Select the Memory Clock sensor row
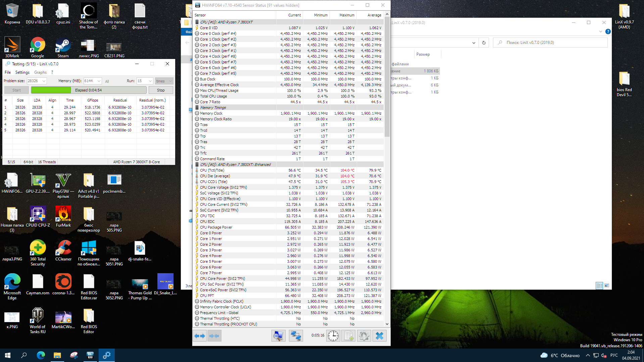This screenshot has height=362, width=644. pos(289,113)
